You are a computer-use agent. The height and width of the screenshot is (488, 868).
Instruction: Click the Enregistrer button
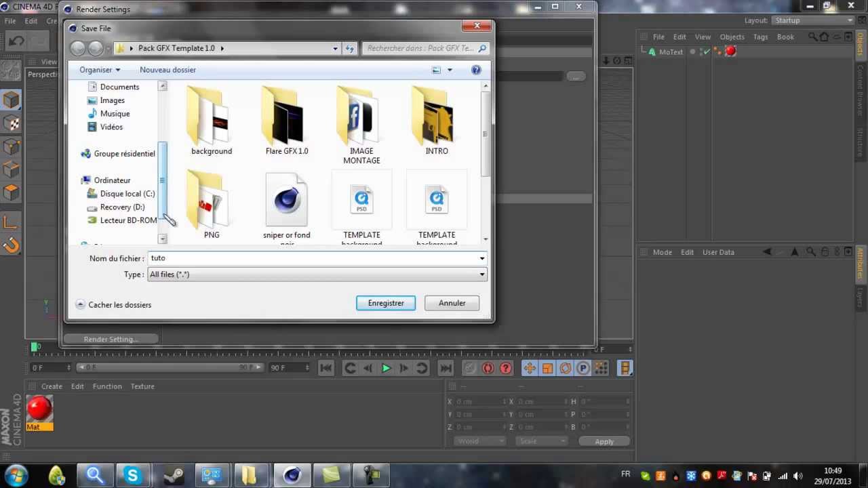pos(386,303)
